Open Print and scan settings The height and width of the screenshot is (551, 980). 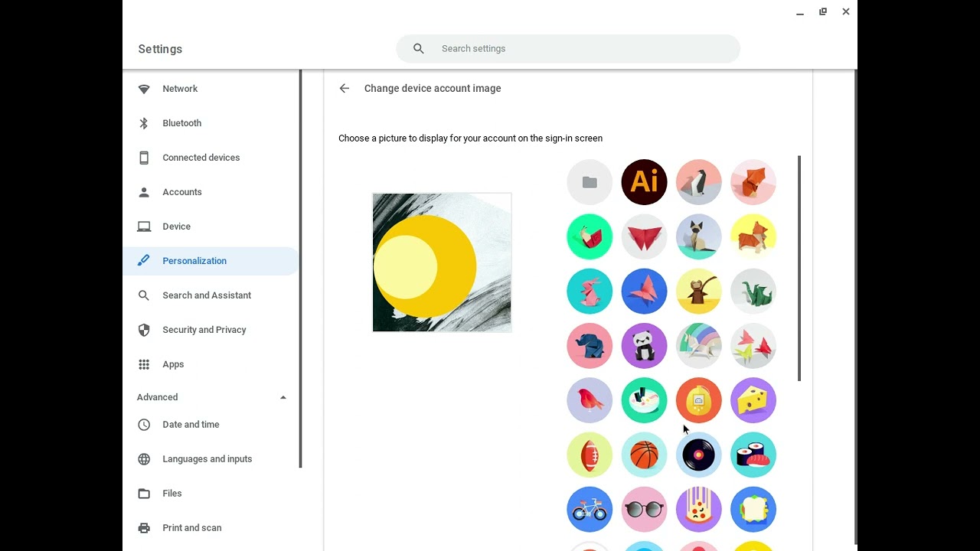pos(211,528)
